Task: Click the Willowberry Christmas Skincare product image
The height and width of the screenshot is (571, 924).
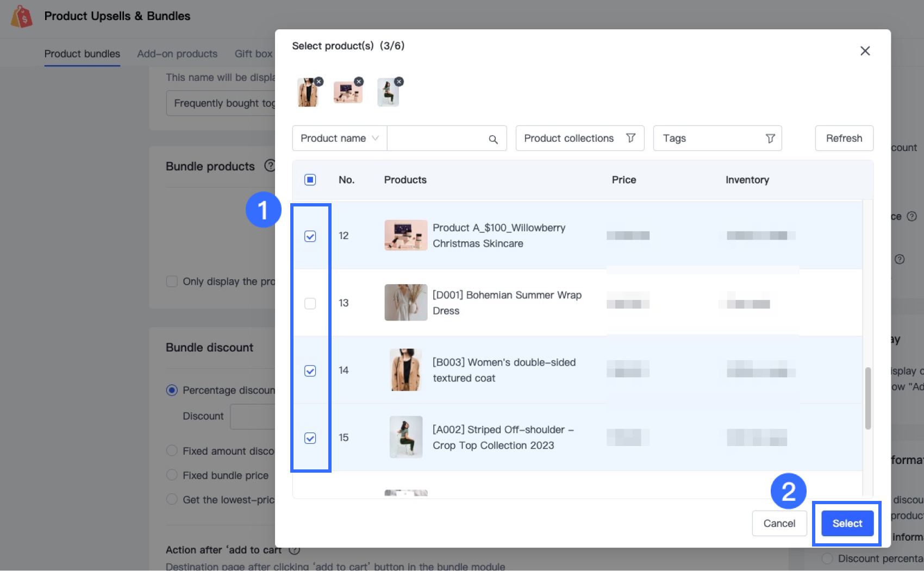Action: pyautogui.click(x=406, y=235)
